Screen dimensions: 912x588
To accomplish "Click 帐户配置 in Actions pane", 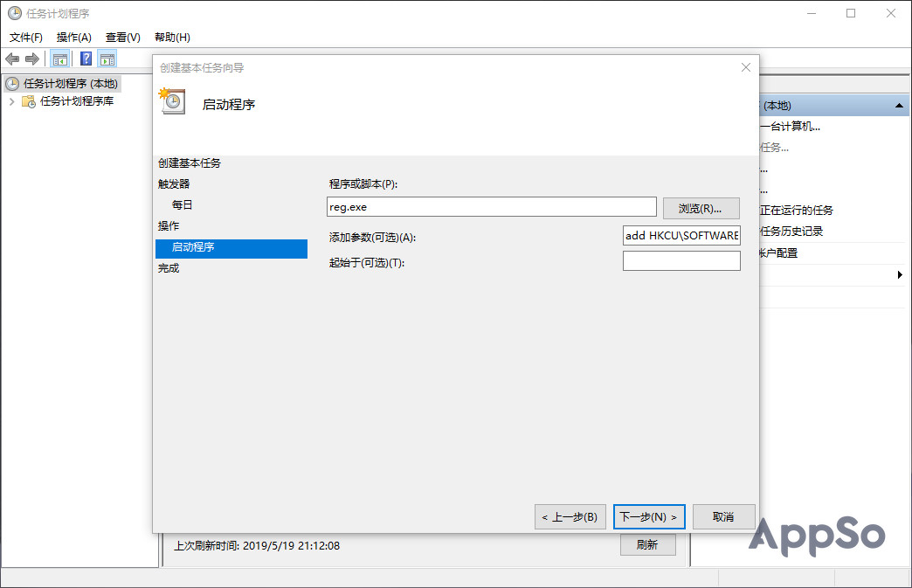I will 778,253.
